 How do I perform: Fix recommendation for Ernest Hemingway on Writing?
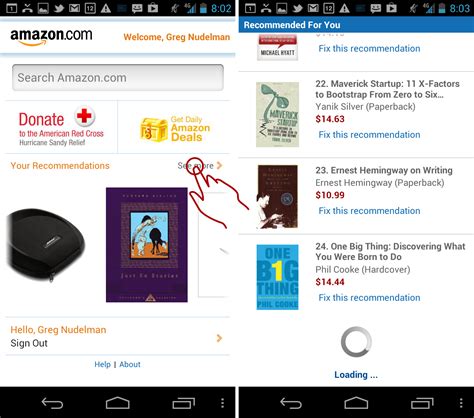369,211
